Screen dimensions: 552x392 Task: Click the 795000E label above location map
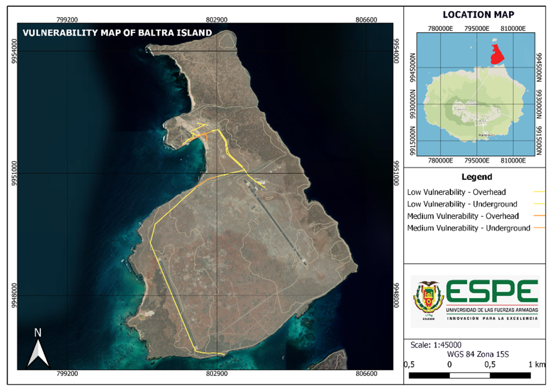click(x=477, y=29)
